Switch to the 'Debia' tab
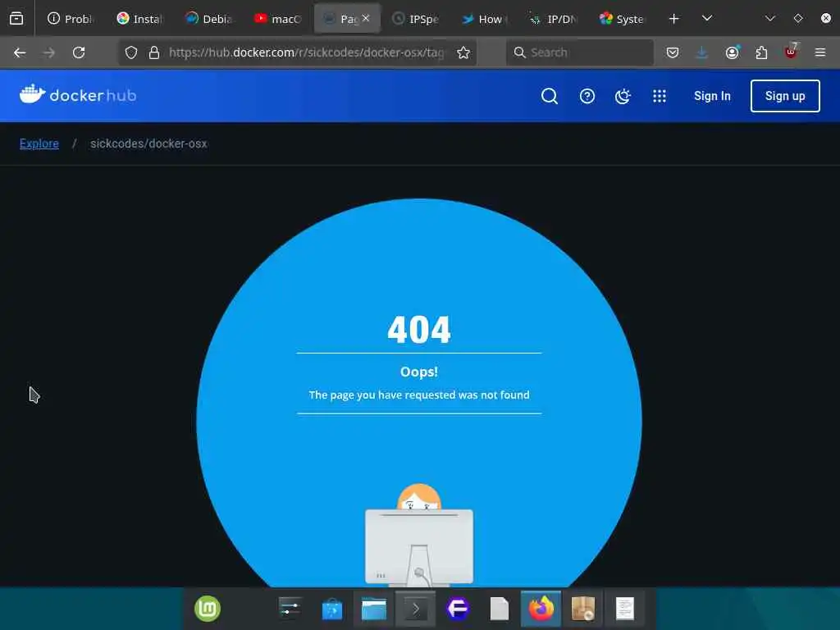840x630 pixels. [x=208, y=19]
